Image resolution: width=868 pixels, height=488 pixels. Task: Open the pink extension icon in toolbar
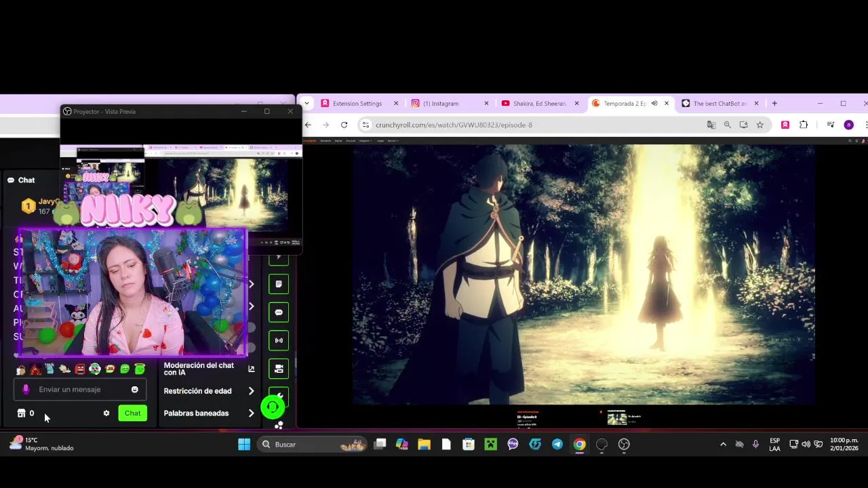pyautogui.click(x=785, y=125)
